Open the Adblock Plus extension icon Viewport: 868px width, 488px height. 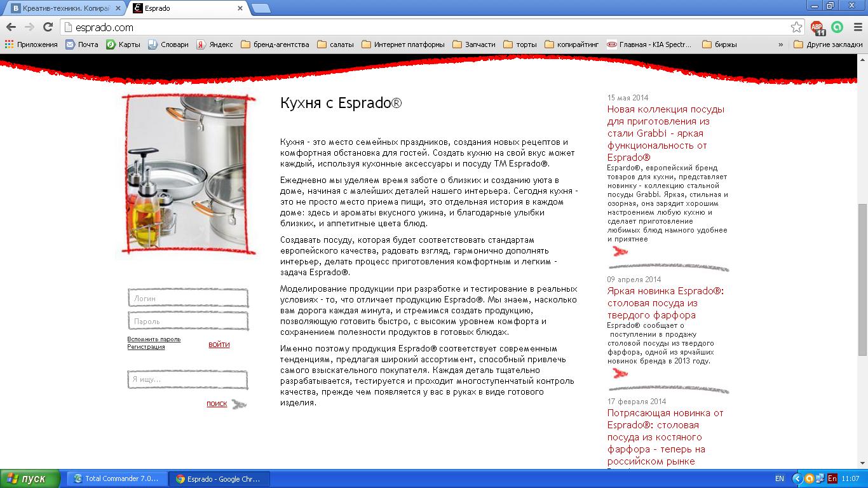tap(818, 28)
